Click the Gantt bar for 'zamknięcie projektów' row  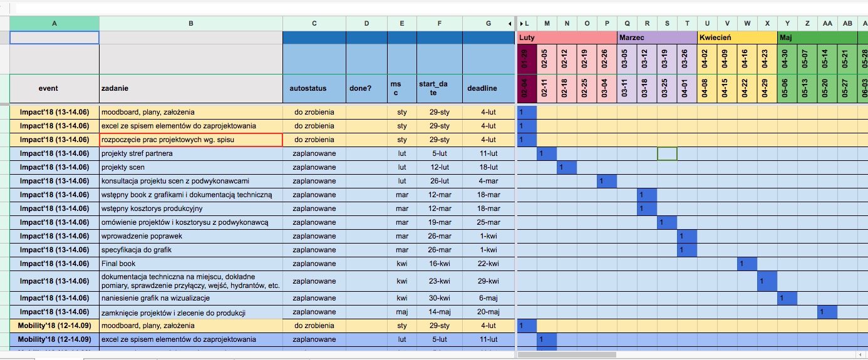[827, 312]
